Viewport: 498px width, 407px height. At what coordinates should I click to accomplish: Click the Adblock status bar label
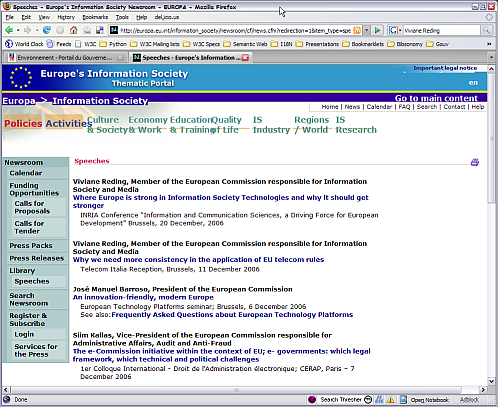coord(469,399)
